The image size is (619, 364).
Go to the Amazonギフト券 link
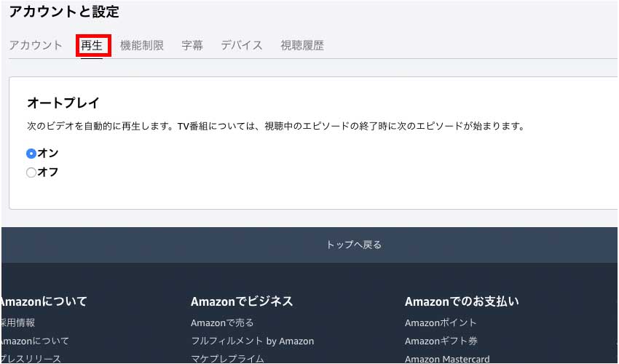(441, 341)
